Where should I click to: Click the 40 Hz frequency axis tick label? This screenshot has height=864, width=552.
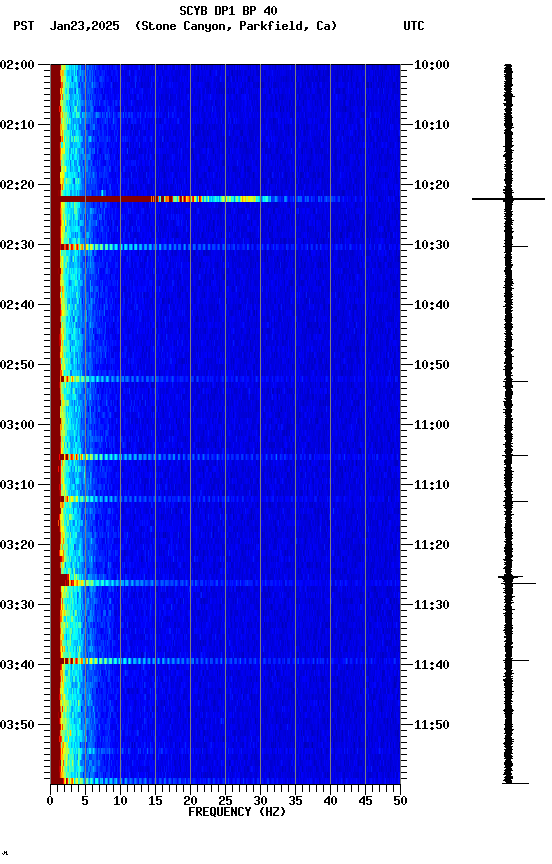point(330,801)
